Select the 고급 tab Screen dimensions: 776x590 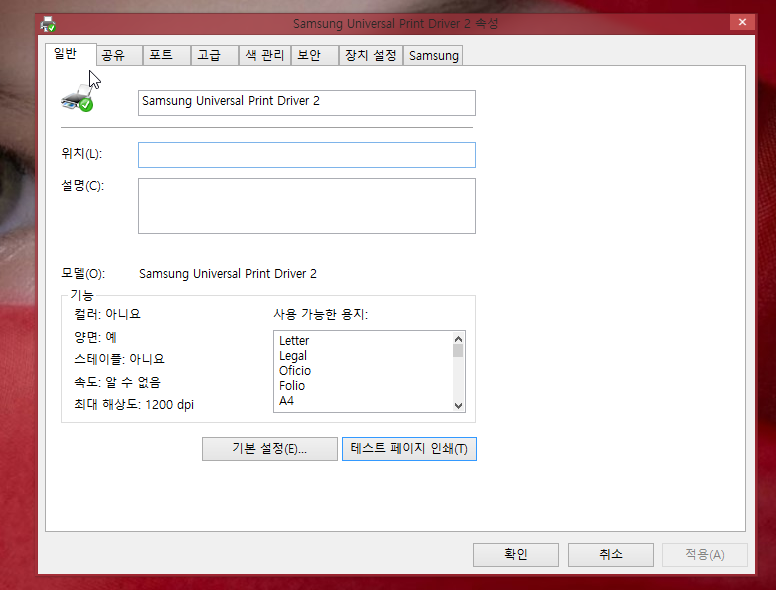click(215, 55)
